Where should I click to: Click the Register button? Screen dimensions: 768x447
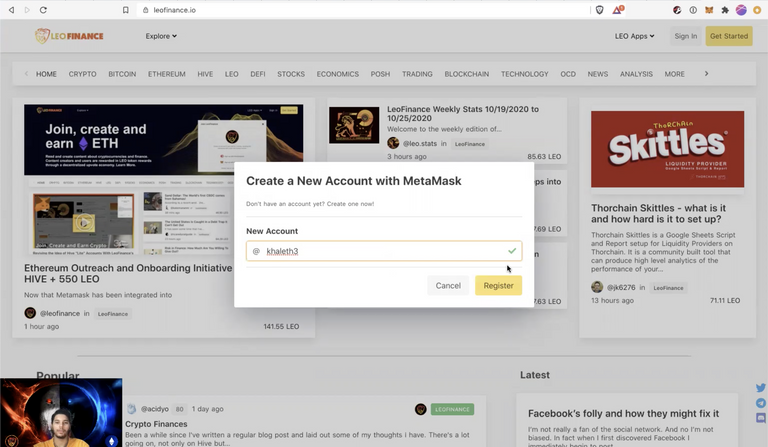click(x=498, y=285)
